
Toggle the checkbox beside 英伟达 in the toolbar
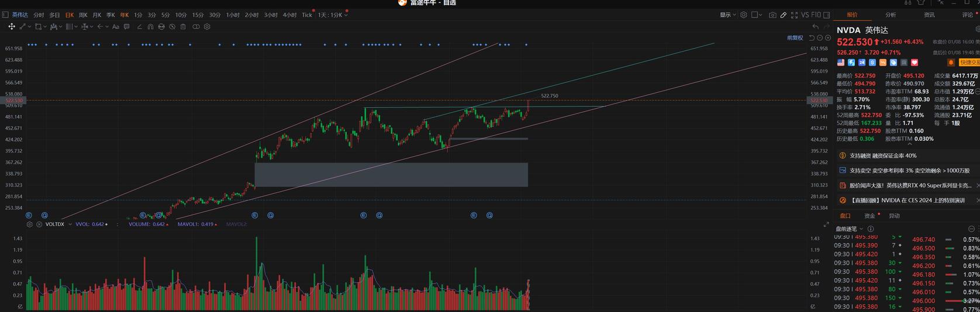pyautogui.click(x=5, y=15)
